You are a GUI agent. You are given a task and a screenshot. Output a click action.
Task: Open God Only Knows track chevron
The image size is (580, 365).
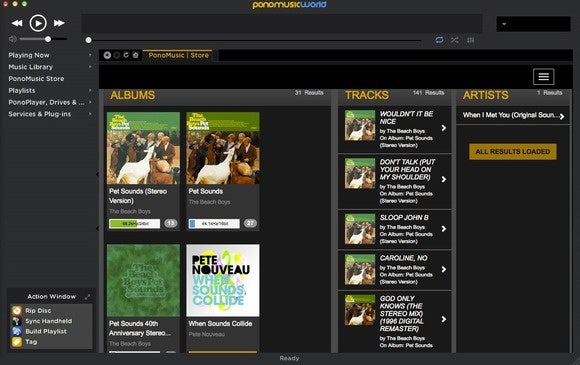click(x=444, y=319)
